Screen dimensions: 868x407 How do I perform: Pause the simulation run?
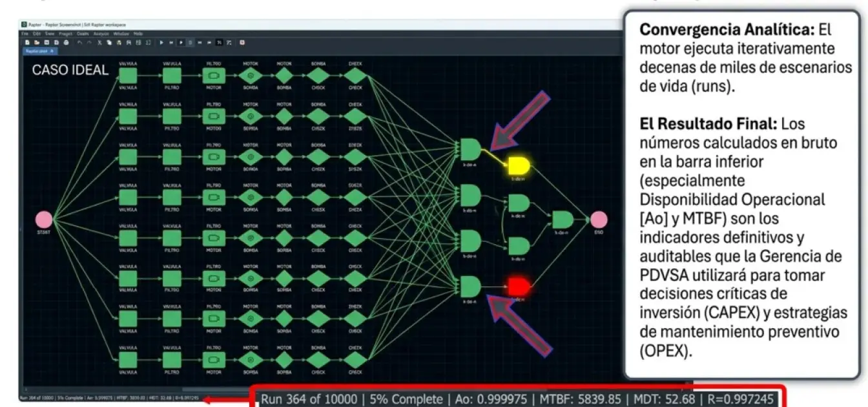pyautogui.click(x=191, y=42)
